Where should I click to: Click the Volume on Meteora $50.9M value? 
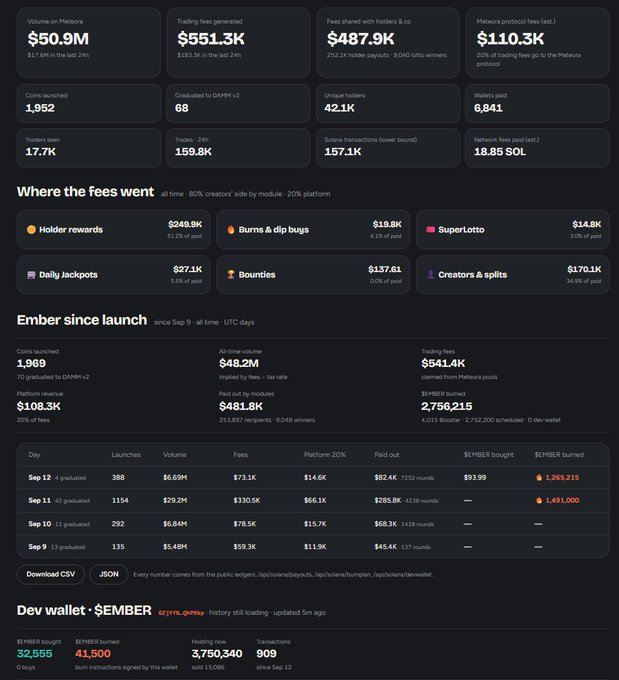pos(58,39)
